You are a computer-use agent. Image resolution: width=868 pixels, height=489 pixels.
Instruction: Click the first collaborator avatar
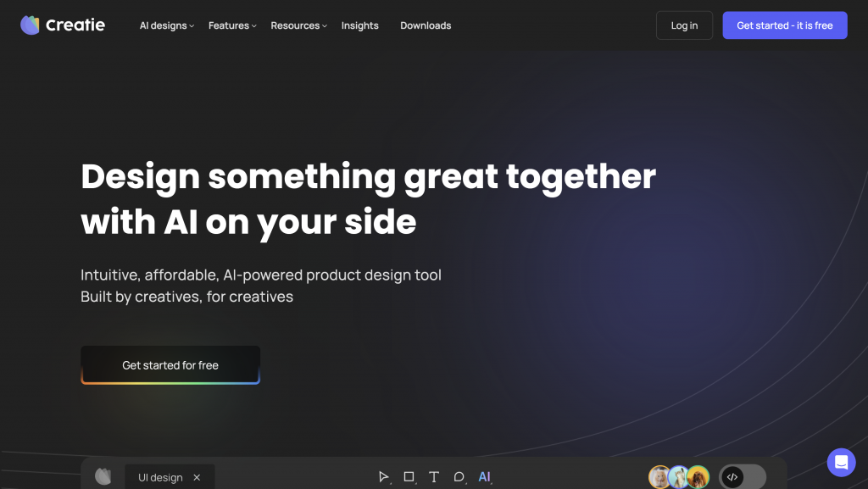(x=659, y=477)
